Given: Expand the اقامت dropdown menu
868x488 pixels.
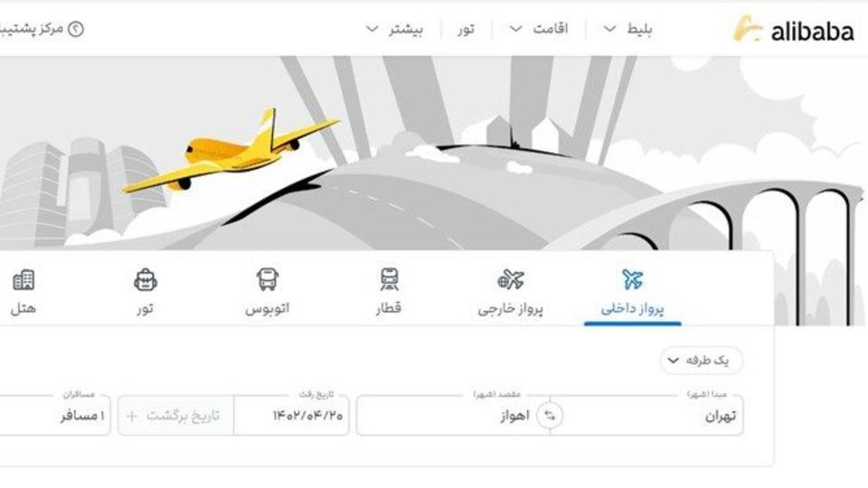Looking at the screenshot, I should click(539, 29).
